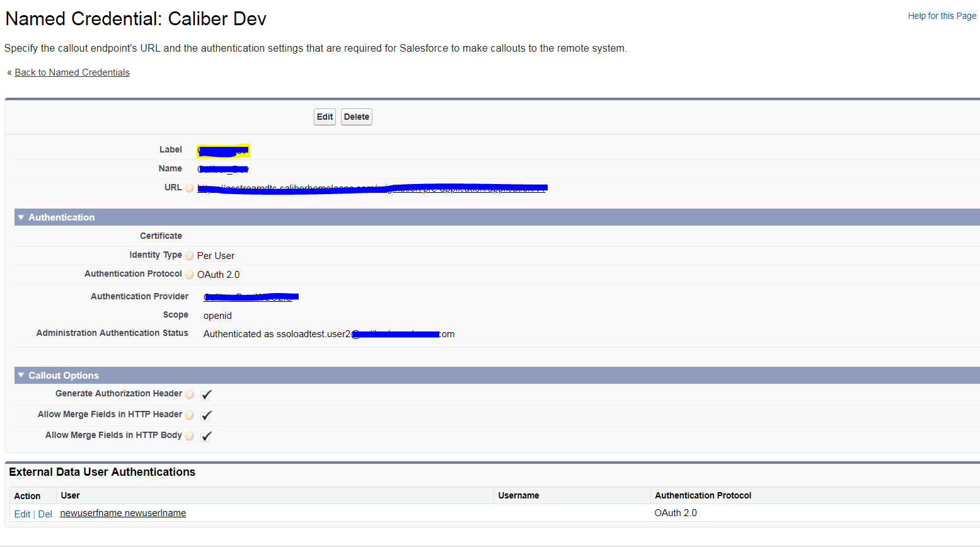Click 'OAuth 2.0' in the user authentications table

pyautogui.click(x=676, y=513)
